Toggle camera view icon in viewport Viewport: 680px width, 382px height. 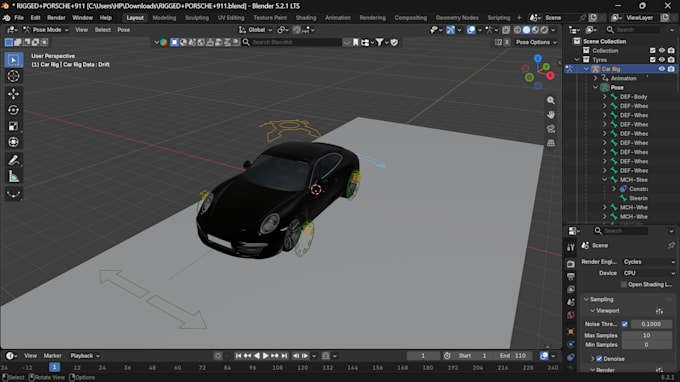coord(551,129)
